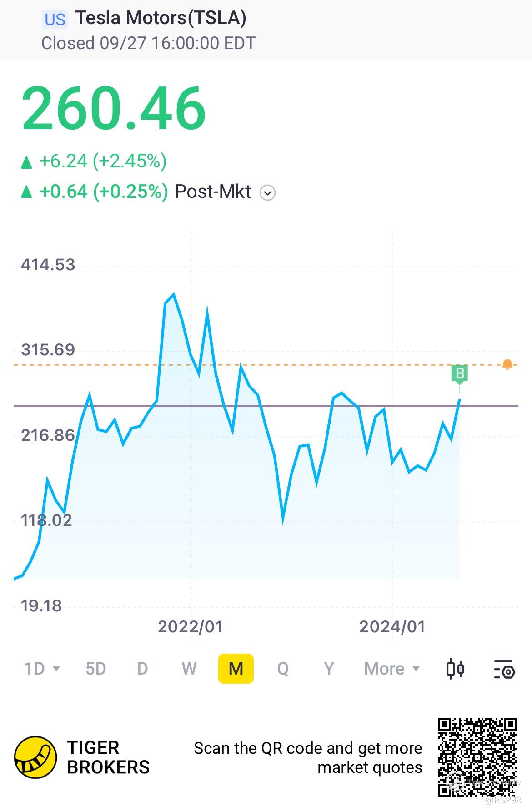Select the Y yearly interval
The width and height of the screenshot is (532, 812).
[329, 669]
